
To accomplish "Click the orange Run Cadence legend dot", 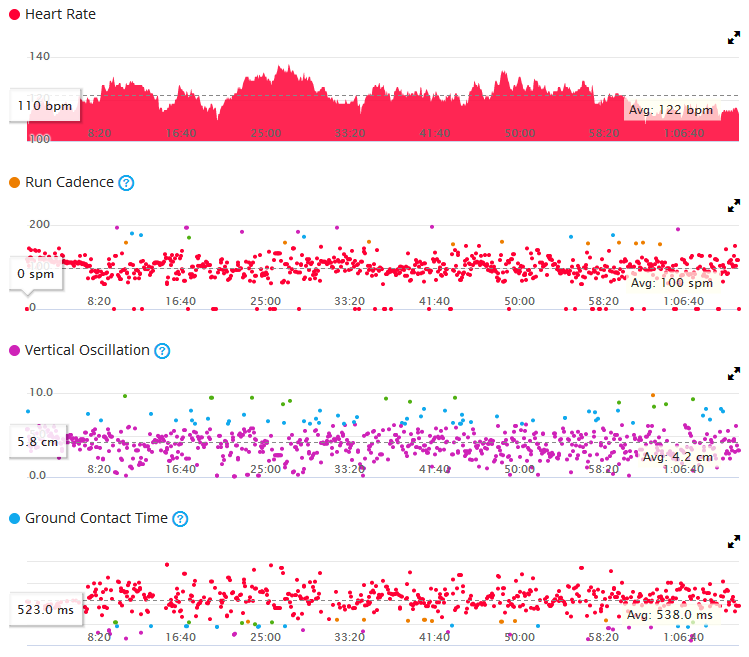I will pyautogui.click(x=14, y=183).
